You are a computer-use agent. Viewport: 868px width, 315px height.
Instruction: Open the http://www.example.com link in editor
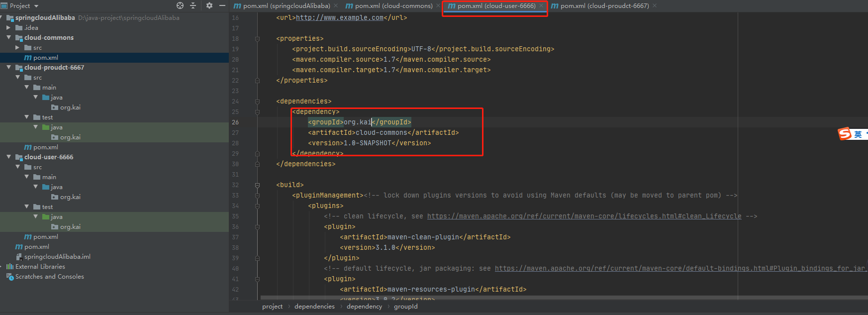340,17
